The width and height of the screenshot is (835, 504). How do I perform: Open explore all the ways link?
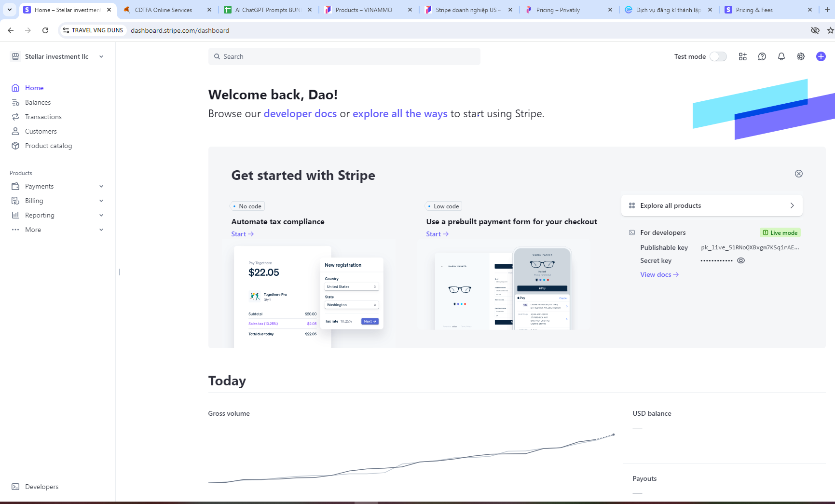400,114
